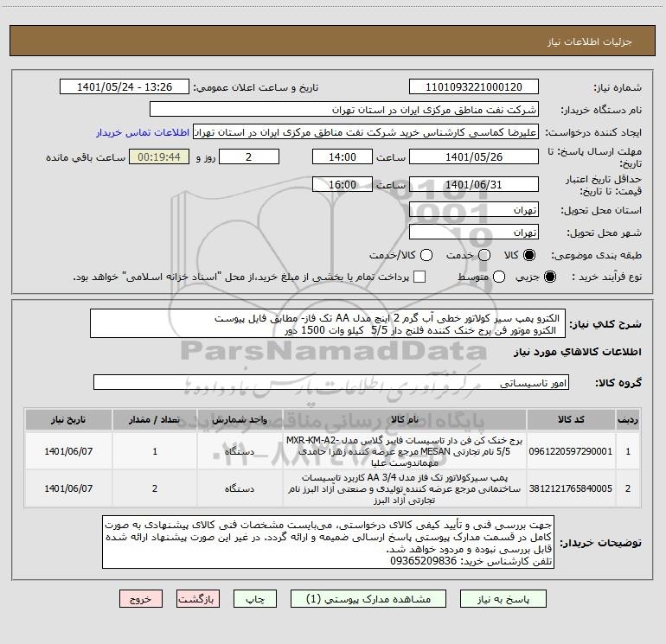The height and width of the screenshot is (644, 666).
Task: Click quantity 2 in the circulator pump row
Action: tap(155, 488)
